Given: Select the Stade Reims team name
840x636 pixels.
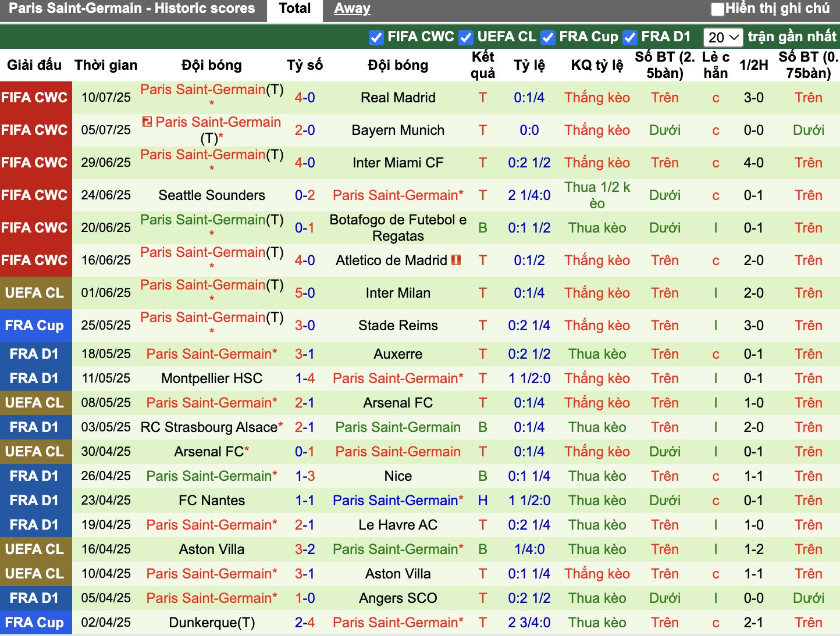Looking at the screenshot, I should pyautogui.click(x=398, y=325).
